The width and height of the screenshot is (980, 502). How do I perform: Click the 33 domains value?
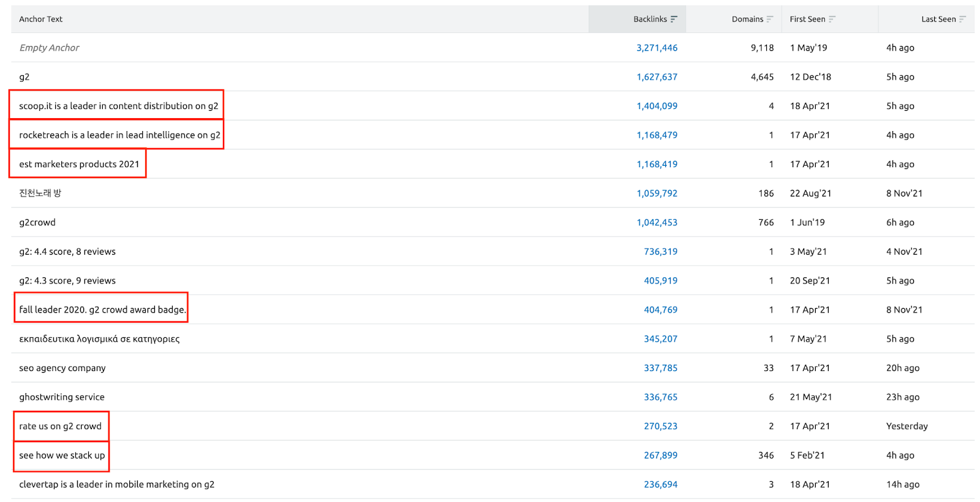768,368
